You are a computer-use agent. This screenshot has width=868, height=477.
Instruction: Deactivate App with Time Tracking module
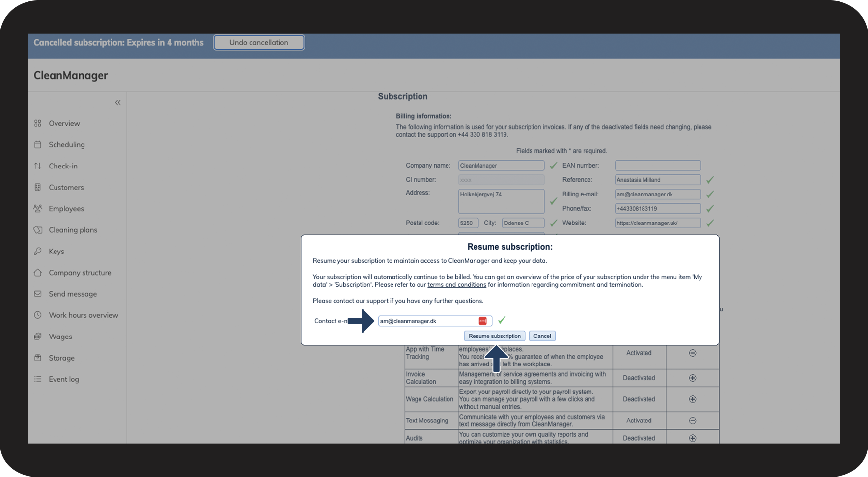692,353
